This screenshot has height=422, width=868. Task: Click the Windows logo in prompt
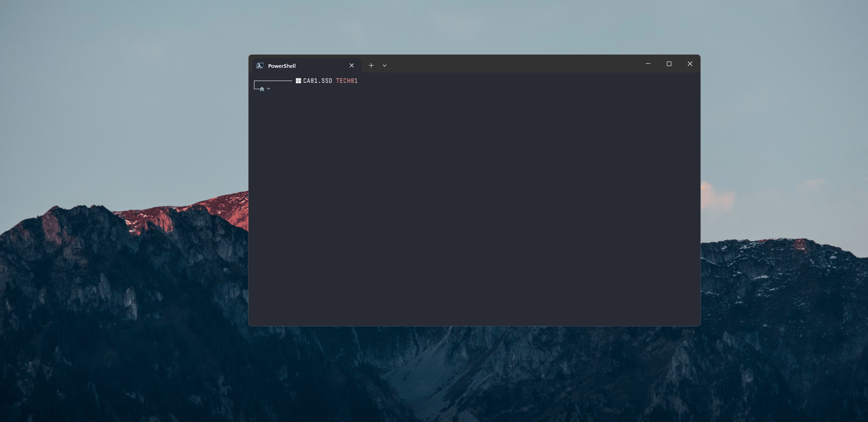(298, 81)
